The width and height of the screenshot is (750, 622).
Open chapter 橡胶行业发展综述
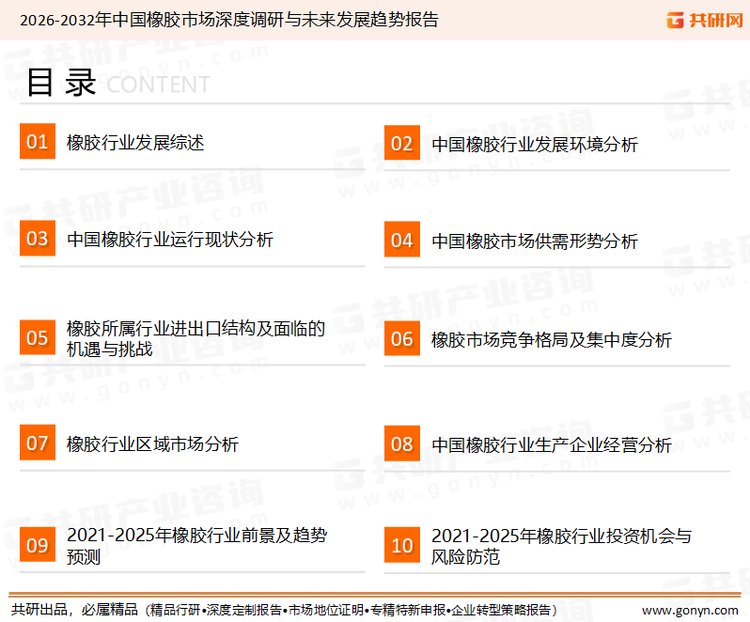135,143
